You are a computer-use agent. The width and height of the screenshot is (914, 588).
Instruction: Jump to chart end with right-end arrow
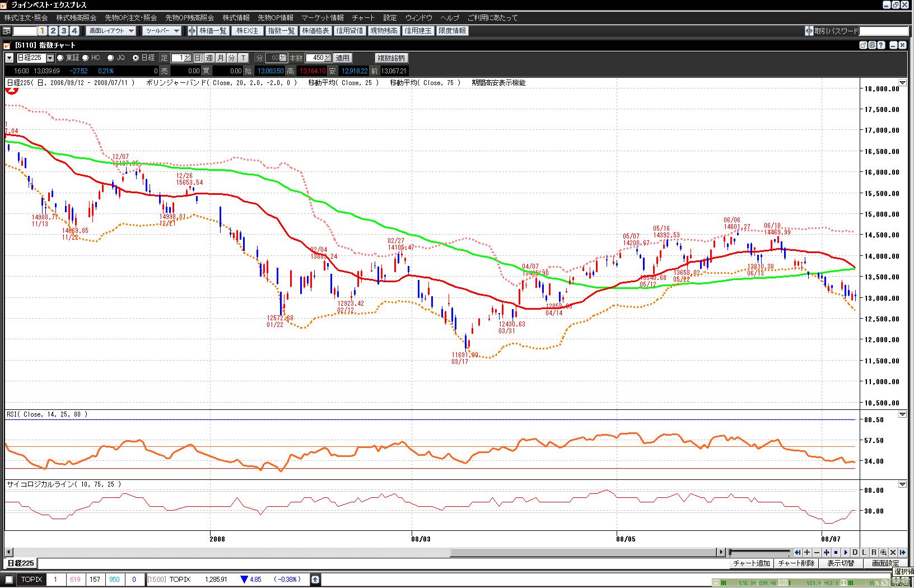click(902, 552)
